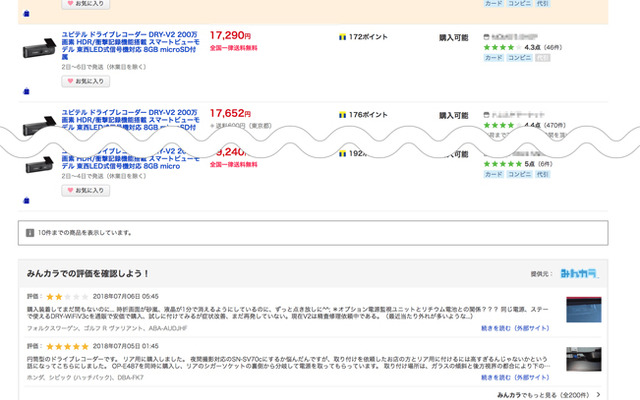640x400 pixels.
Task: Click the コンビニ payment tag under the 4.3点 rating
Action: (519, 58)
